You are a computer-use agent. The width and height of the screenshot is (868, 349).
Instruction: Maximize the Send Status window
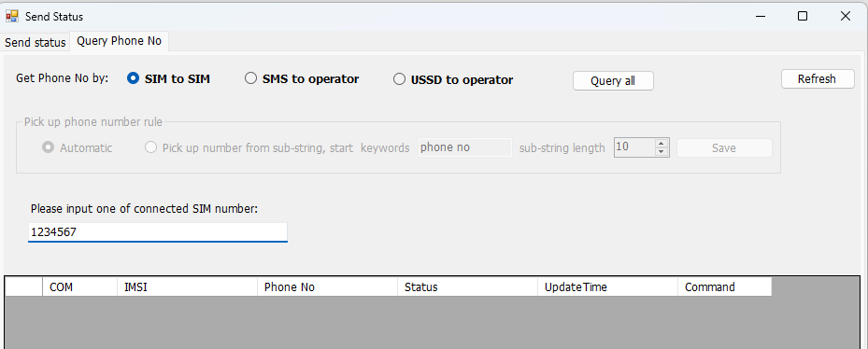(802, 16)
